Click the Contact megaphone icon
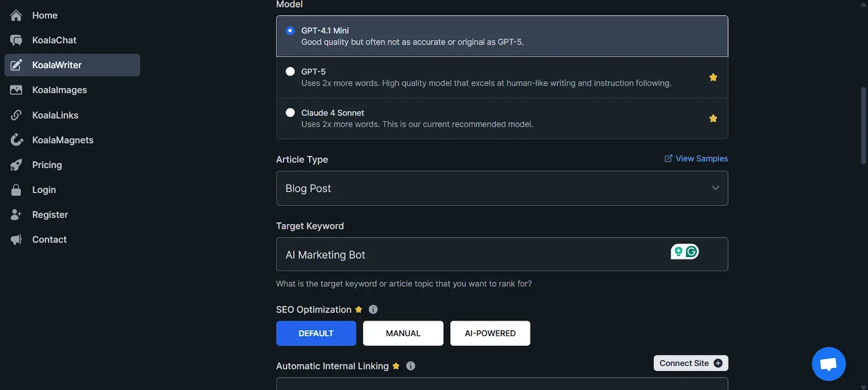 tap(16, 240)
